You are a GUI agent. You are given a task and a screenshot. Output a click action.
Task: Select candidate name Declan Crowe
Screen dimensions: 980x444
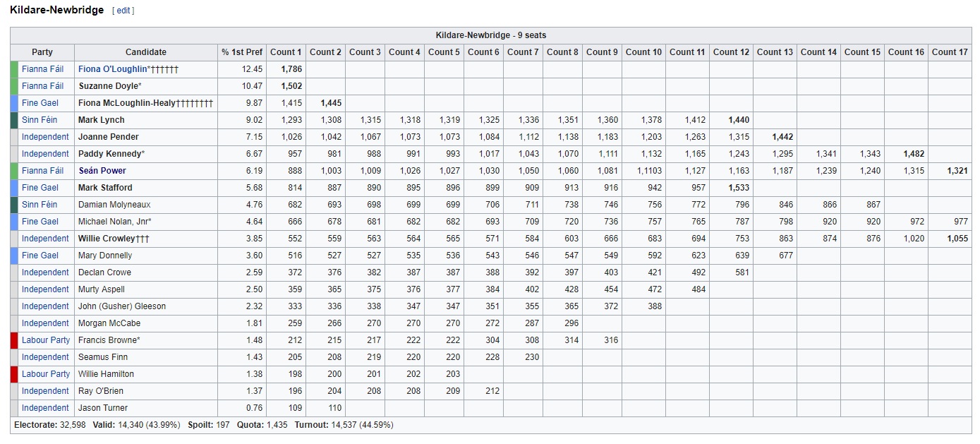104,272
